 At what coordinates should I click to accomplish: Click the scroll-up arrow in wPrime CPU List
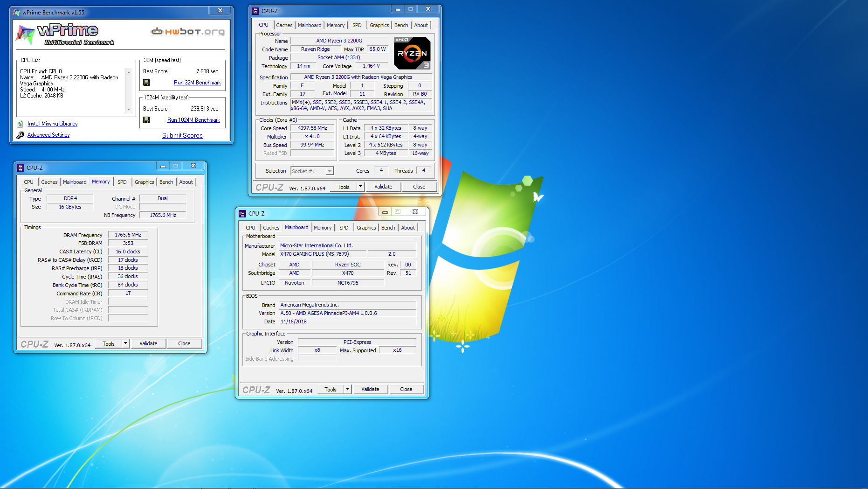coord(129,72)
